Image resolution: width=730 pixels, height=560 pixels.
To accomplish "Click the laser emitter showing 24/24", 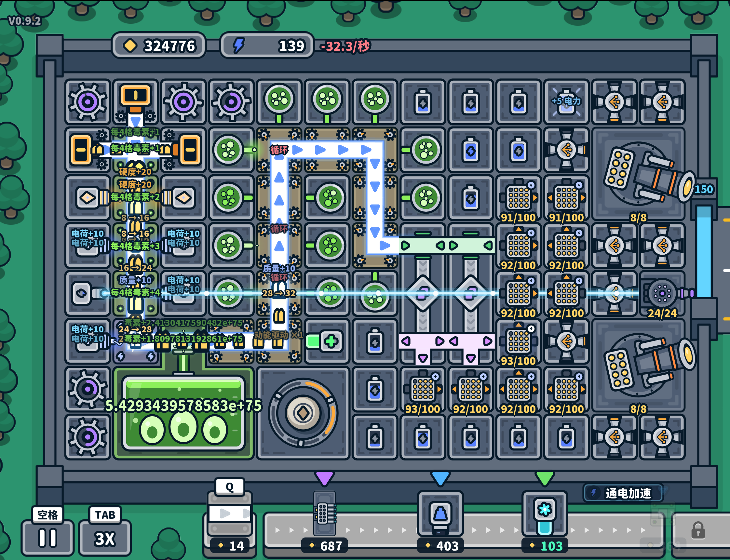I will point(662,293).
